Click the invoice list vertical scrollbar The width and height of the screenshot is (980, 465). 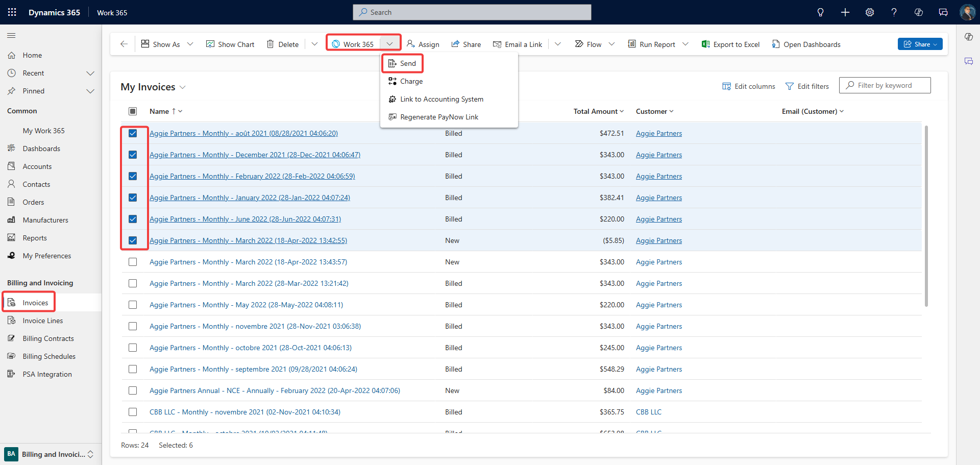point(926,216)
